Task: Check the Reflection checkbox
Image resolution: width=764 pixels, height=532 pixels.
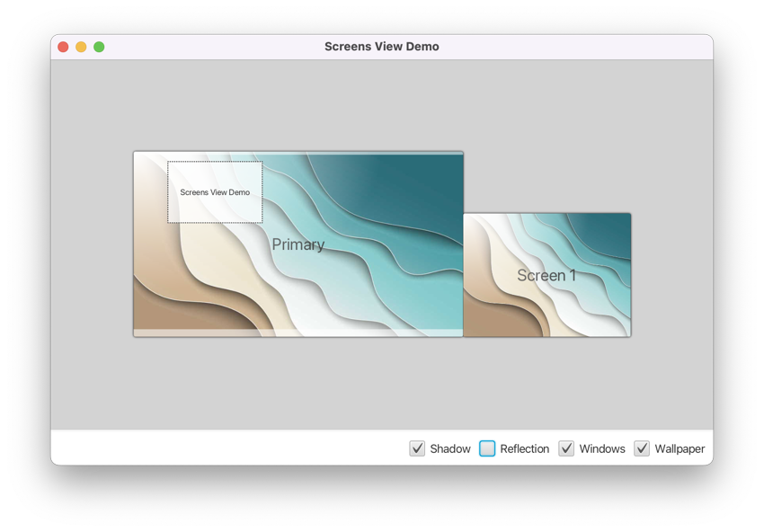Action: coord(488,448)
